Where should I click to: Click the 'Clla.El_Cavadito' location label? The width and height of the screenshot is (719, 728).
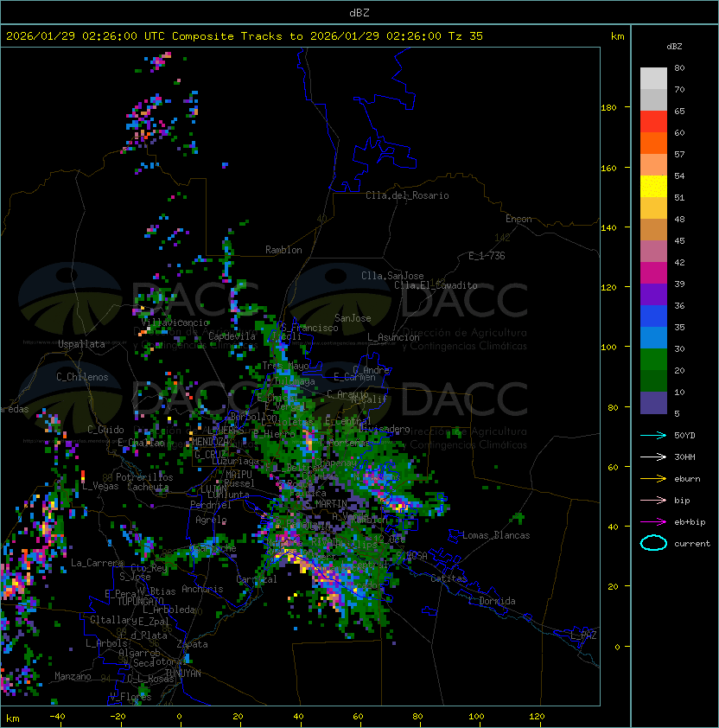point(436,285)
